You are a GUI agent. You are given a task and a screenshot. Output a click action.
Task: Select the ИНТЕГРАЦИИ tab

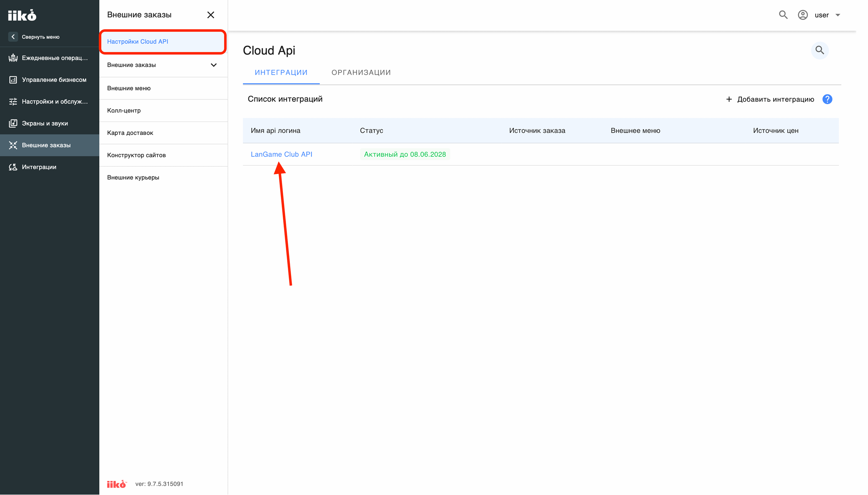281,73
